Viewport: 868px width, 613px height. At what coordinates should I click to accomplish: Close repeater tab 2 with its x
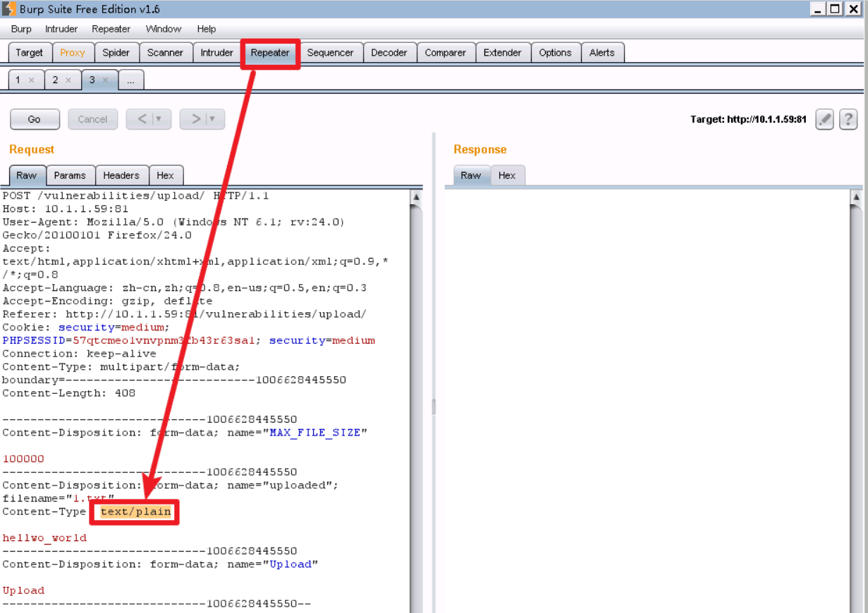pyautogui.click(x=68, y=80)
